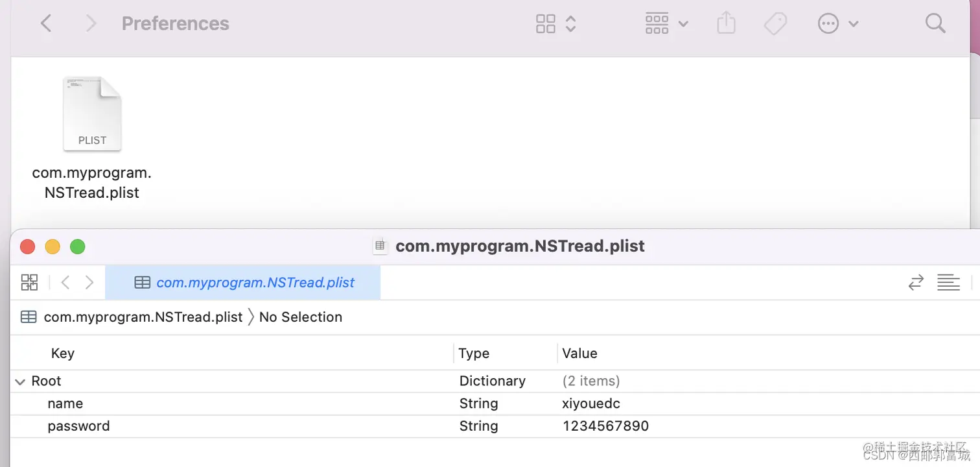Click the password value 1234567890
The image size is (980, 467).
[x=605, y=426]
